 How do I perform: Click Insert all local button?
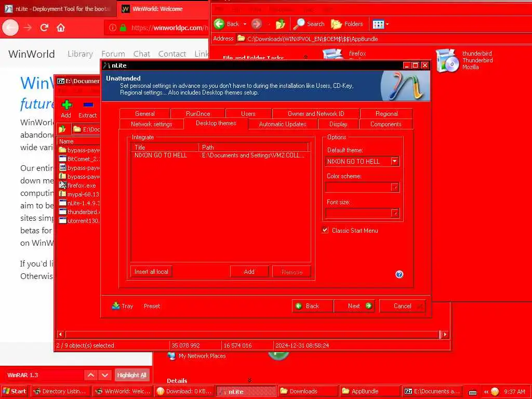[x=151, y=271]
